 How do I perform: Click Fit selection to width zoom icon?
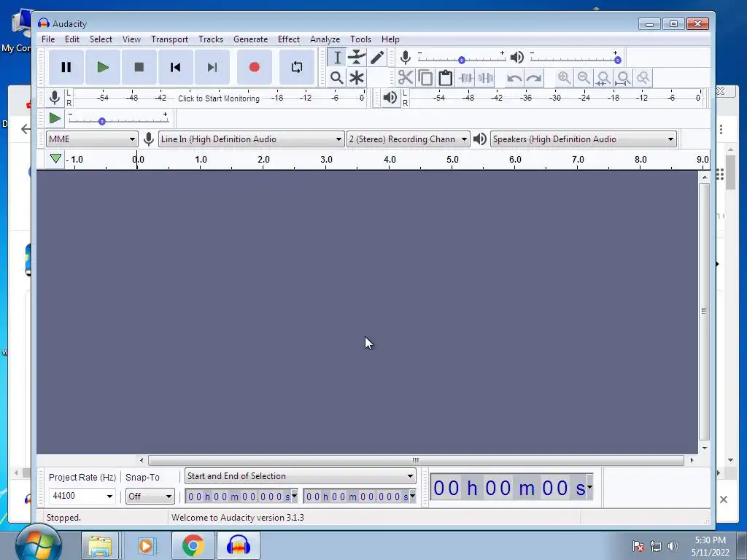(603, 77)
